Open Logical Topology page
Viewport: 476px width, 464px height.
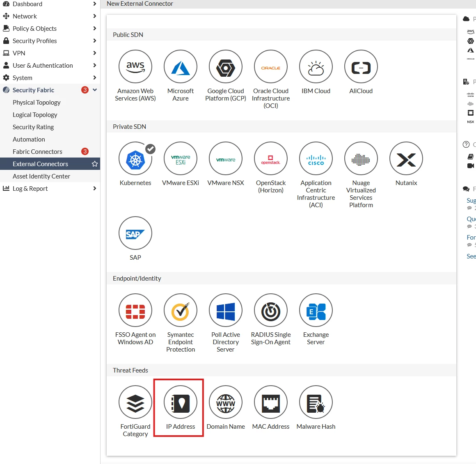35,115
